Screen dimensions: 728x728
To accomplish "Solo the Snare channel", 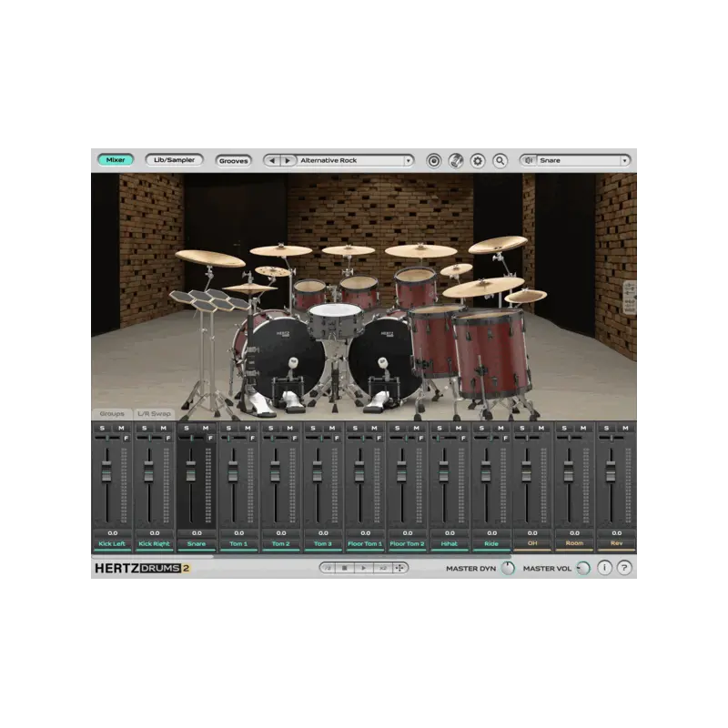I will pyautogui.click(x=187, y=428).
